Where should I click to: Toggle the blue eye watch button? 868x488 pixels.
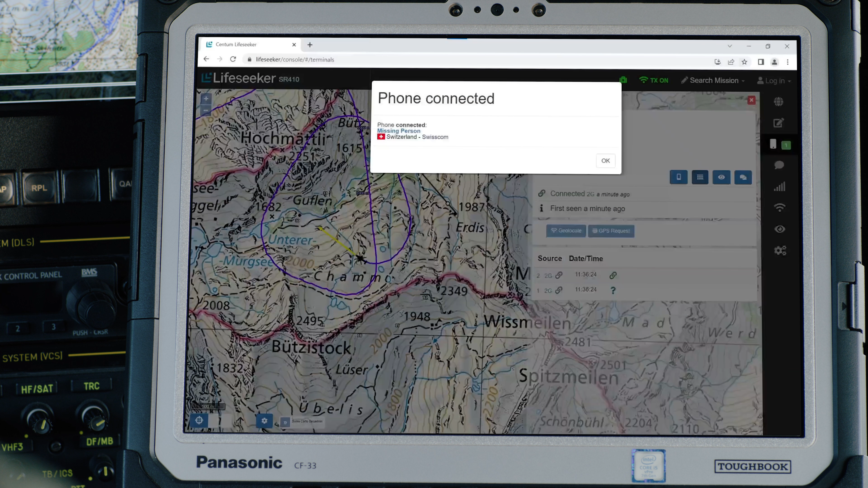[x=721, y=177]
